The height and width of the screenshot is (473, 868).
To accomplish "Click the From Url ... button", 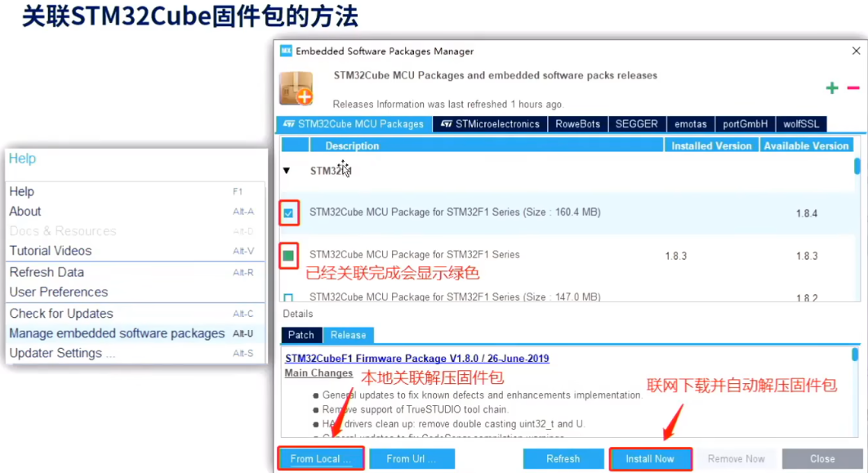I will (x=412, y=458).
